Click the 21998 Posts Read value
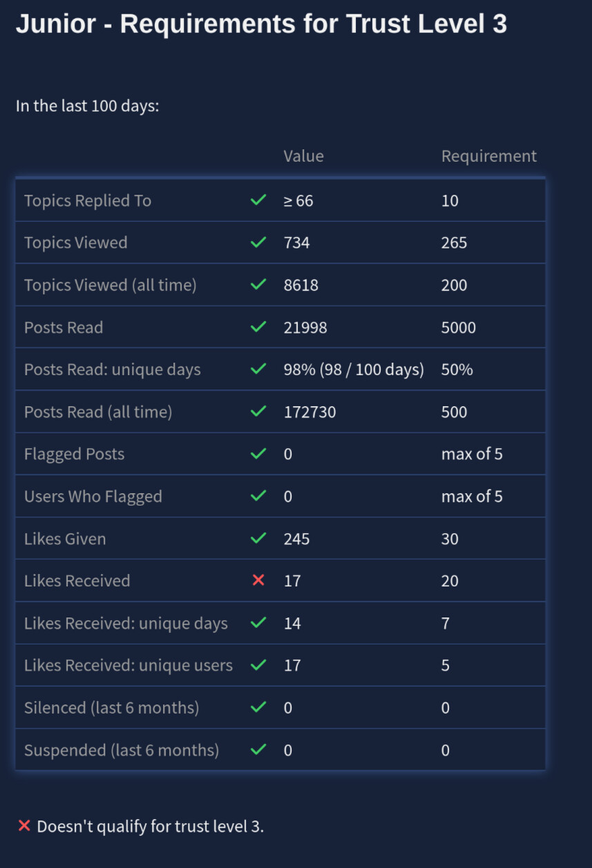This screenshot has height=868, width=592. point(305,327)
